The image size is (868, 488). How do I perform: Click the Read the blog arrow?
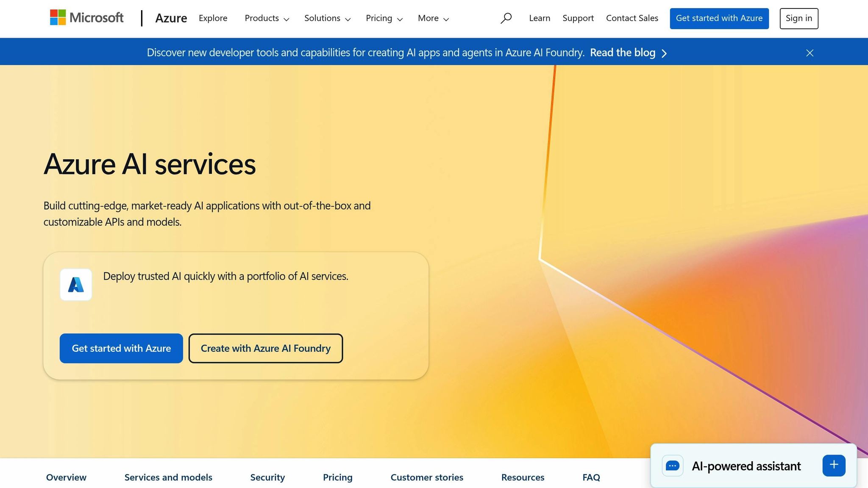pyautogui.click(x=664, y=53)
